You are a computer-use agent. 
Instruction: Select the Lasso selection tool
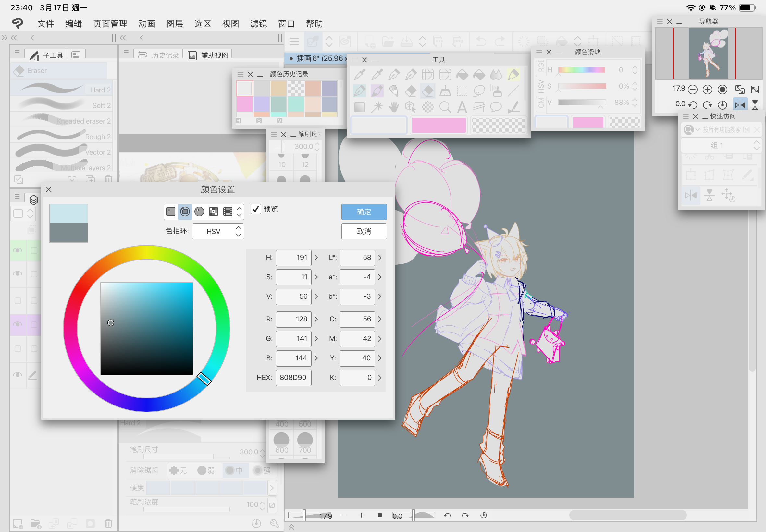(x=479, y=91)
